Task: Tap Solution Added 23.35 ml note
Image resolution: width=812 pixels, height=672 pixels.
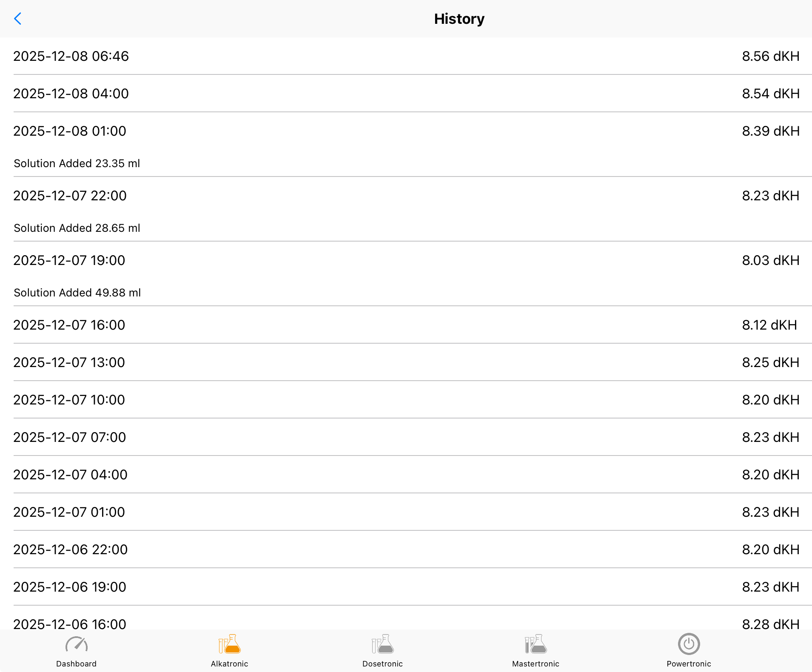Action: 77,163
